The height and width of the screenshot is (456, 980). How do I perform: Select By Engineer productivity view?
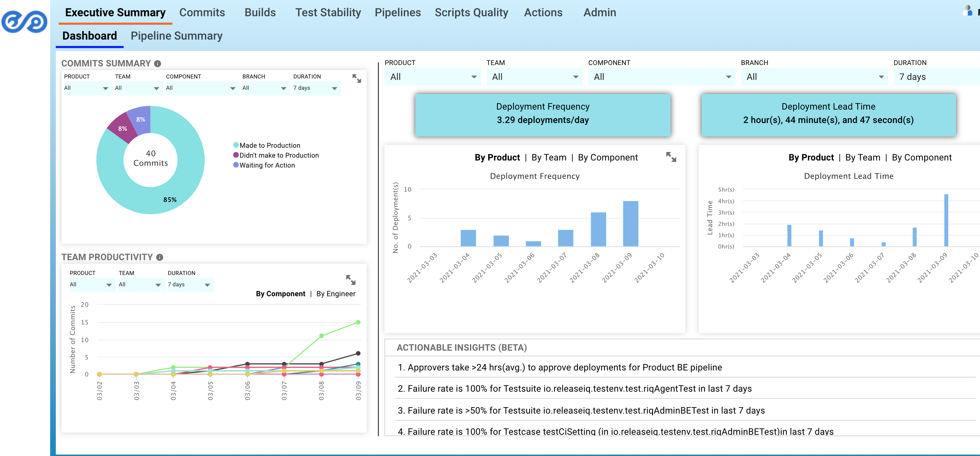(x=336, y=294)
